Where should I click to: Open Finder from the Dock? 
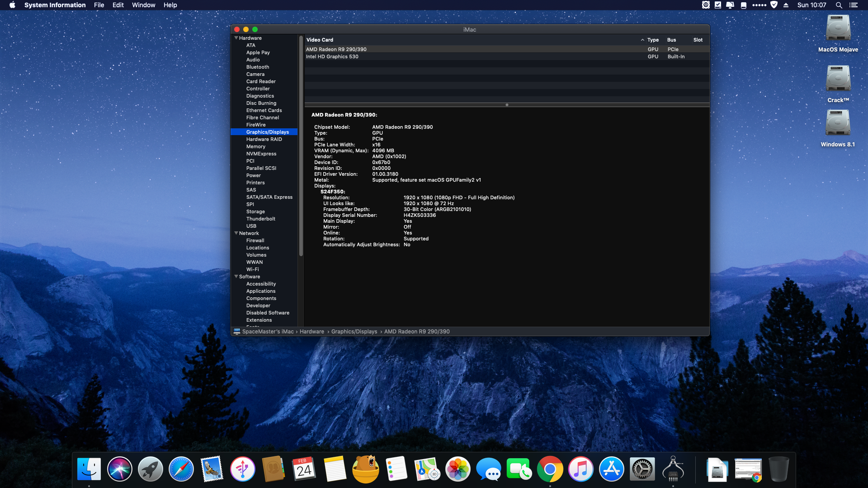(89, 469)
